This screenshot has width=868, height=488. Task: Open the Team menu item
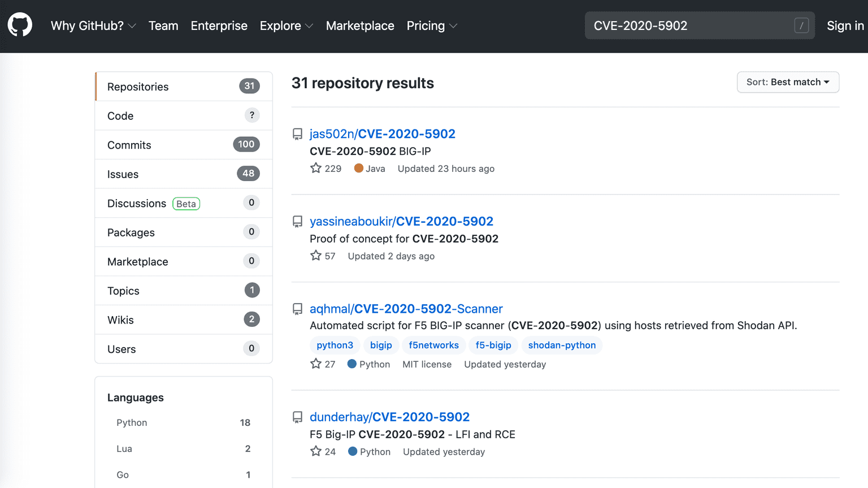(x=163, y=25)
